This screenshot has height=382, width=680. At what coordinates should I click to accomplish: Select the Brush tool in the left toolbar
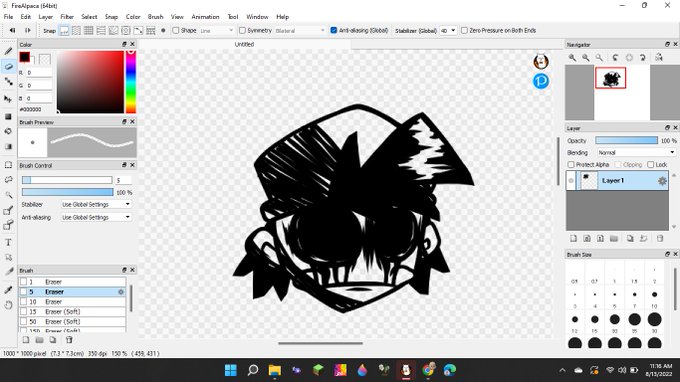pos(8,51)
